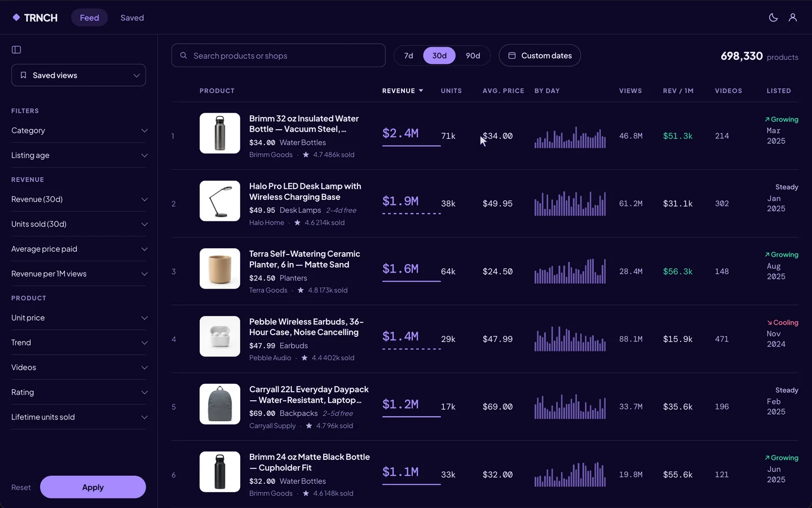Click the Reset filters link

tap(21, 487)
